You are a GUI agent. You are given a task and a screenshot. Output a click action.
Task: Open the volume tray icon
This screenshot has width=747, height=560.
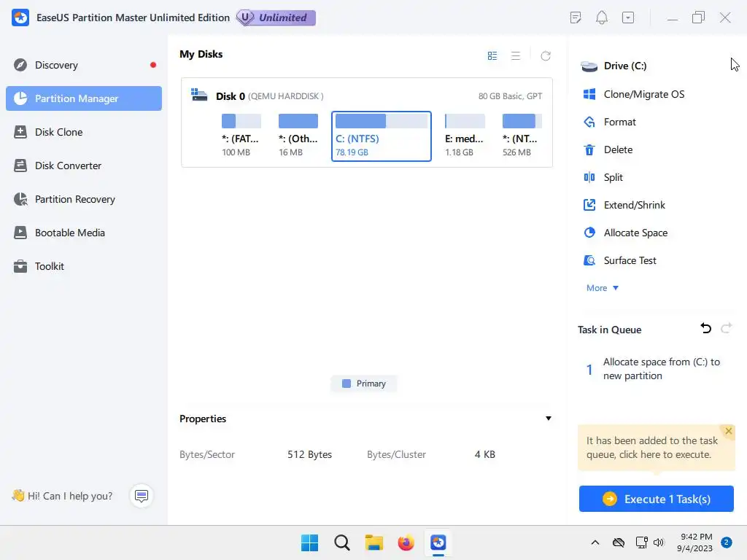[x=659, y=542]
